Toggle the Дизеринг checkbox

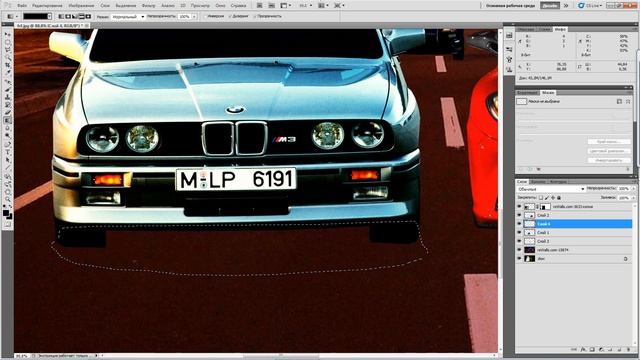(x=229, y=16)
